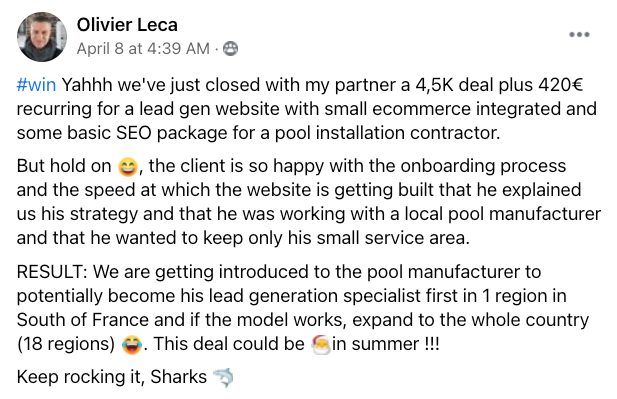
Task: Click the shark emoji after 'Sharks'
Action: (223, 377)
